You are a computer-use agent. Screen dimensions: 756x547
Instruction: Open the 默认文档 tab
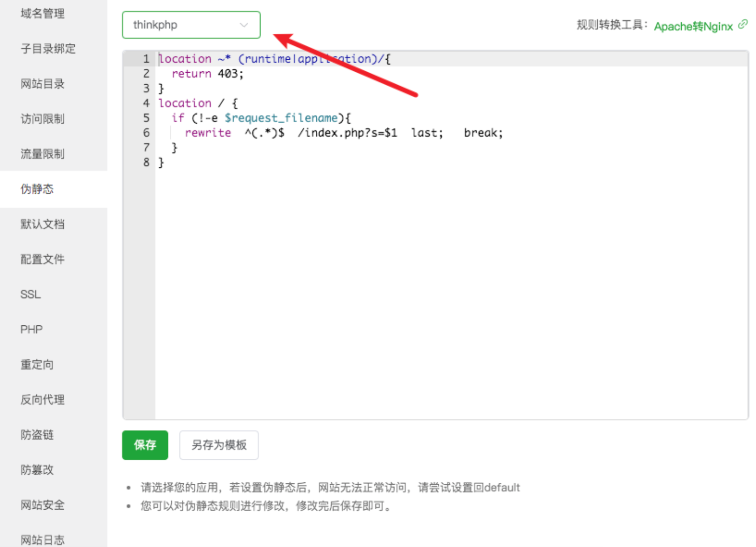42,224
